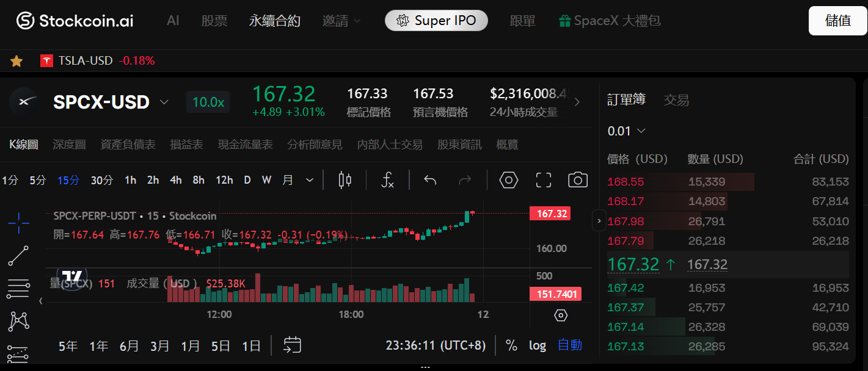Image resolution: width=868 pixels, height=371 pixels.
Task: Click the Stockcoin.ai logo
Action: tap(75, 21)
